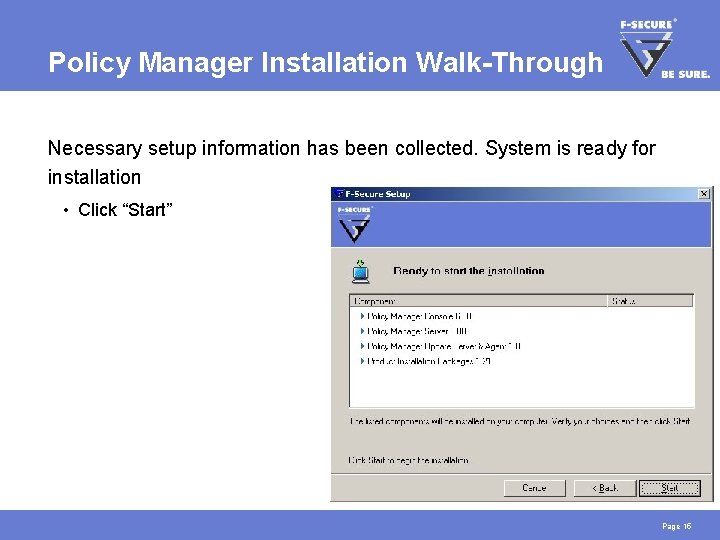Click the Back button in setup
Screen dimensions: 720x540
[x=605, y=488]
